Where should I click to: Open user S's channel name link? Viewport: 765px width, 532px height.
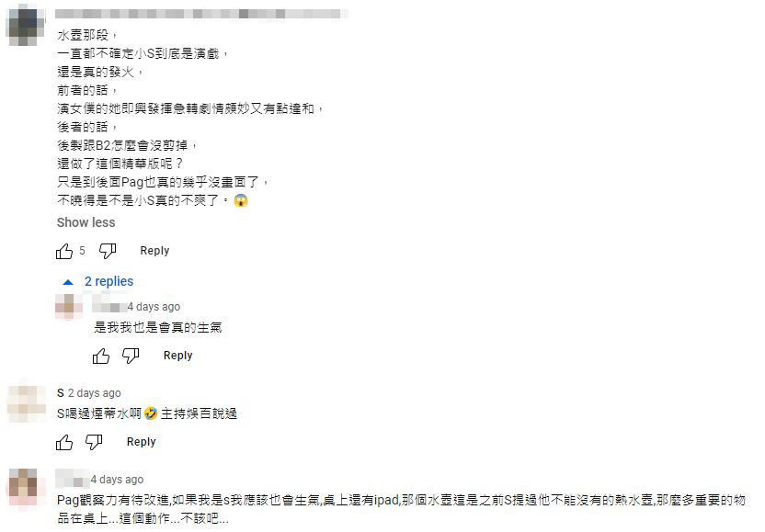[61, 393]
